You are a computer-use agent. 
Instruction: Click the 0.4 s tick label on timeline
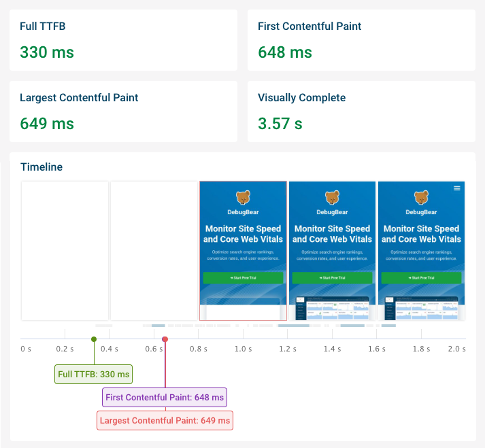[110, 349]
